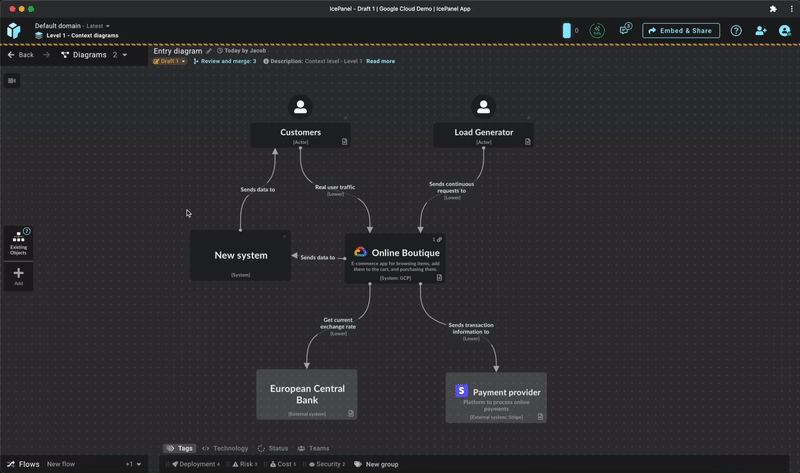Toggle the Security tag group
Image resolution: width=800 pixels, height=473 pixels.
[328, 464]
